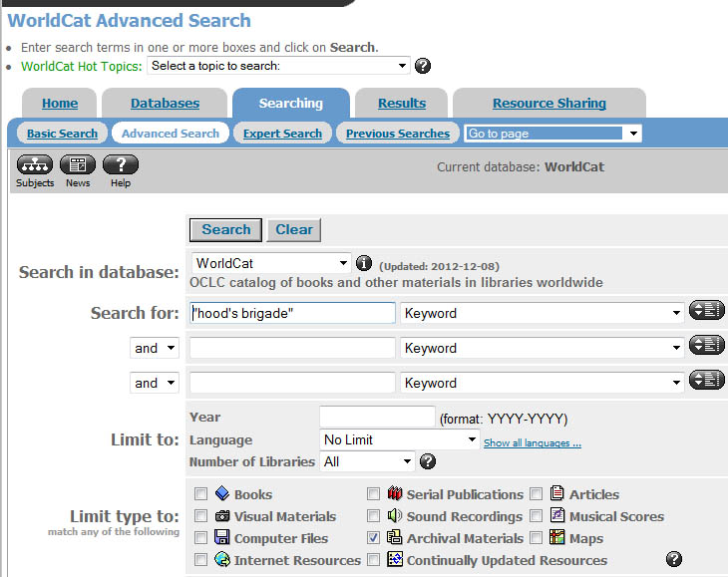This screenshot has width=728, height=577.
Task: Click help icon next to Hot Topics
Action: (x=423, y=66)
